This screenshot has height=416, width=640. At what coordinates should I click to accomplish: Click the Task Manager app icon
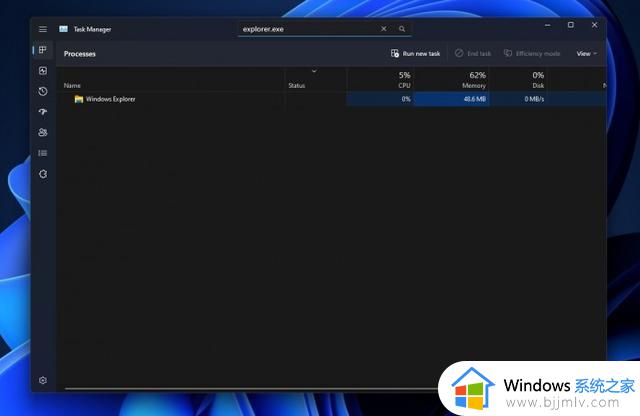pyautogui.click(x=63, y=29)
